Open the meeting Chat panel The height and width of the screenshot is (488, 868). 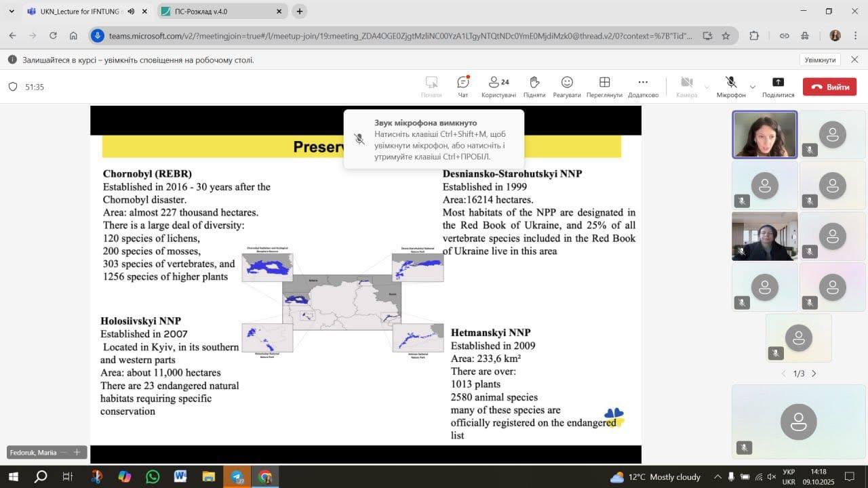pyautogui.click(x=463, y=86)
